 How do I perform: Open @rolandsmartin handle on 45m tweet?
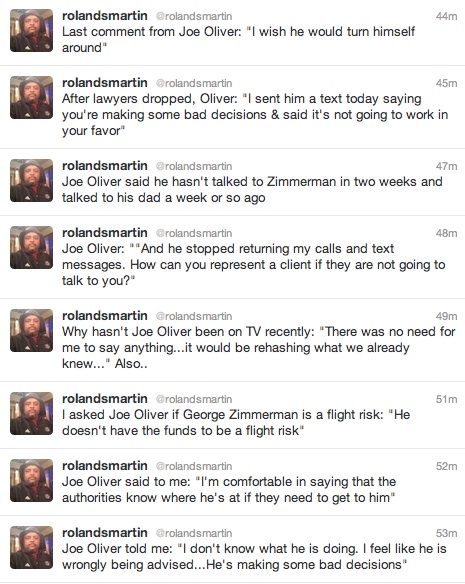coord(194,83)
